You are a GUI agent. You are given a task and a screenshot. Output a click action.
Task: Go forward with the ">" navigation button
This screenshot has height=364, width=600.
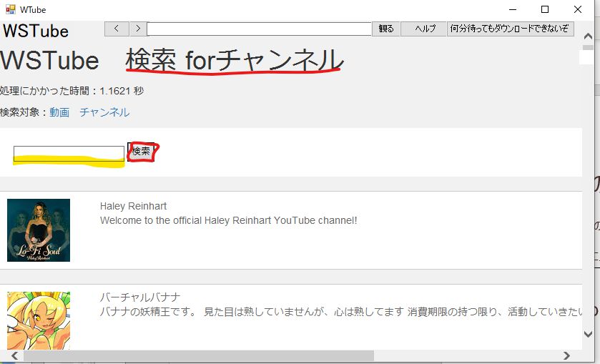[138, 29]
